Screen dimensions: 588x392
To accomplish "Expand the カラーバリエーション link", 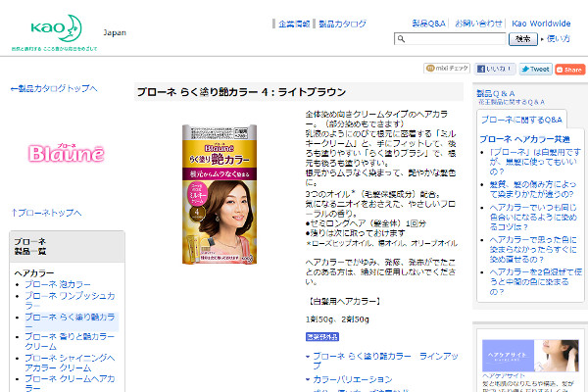I will 353,379.
